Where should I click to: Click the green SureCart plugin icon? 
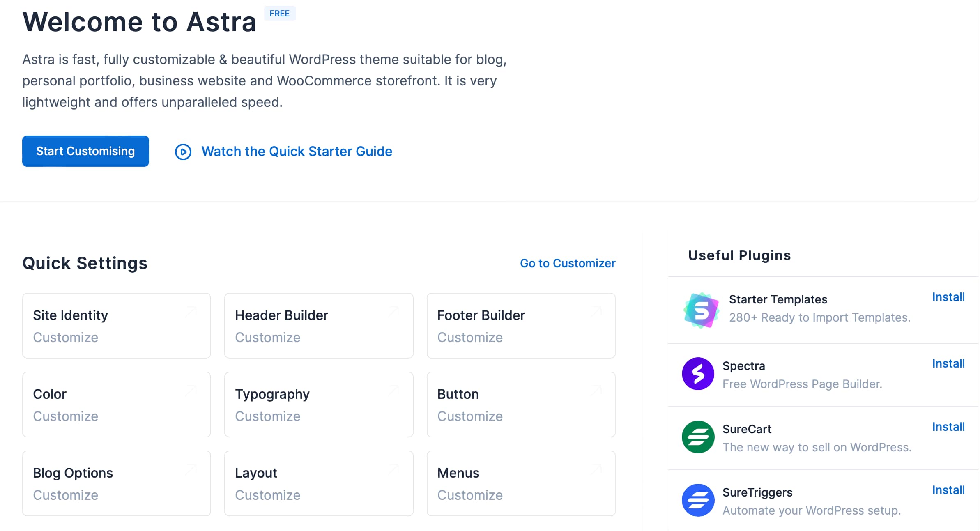[x=698, y=437]
